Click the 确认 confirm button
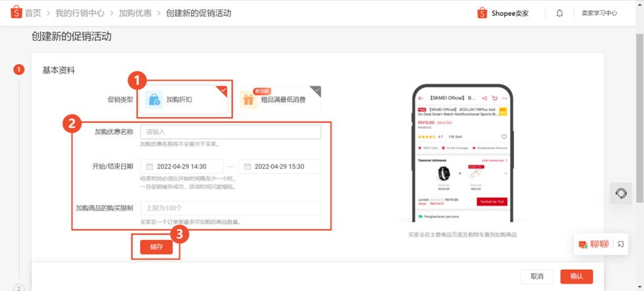Image resolution: width=644 pixels, height=291 pixels. click(x=577, y=276)
